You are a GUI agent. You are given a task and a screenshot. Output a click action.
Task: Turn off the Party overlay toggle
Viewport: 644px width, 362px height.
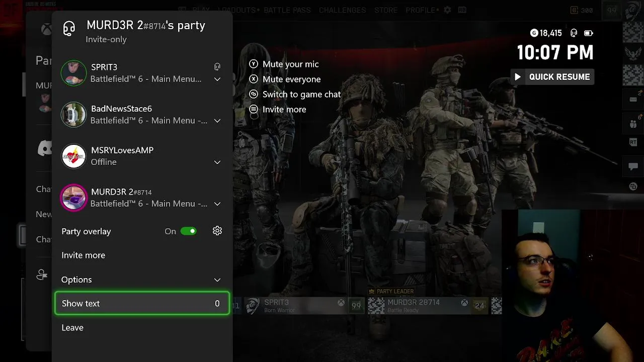point(189,231)
